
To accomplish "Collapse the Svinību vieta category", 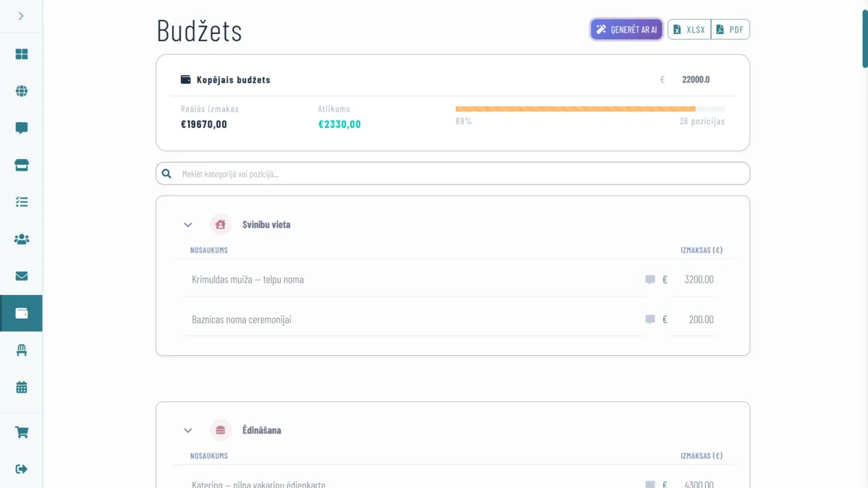I will (x=188, y=225).
